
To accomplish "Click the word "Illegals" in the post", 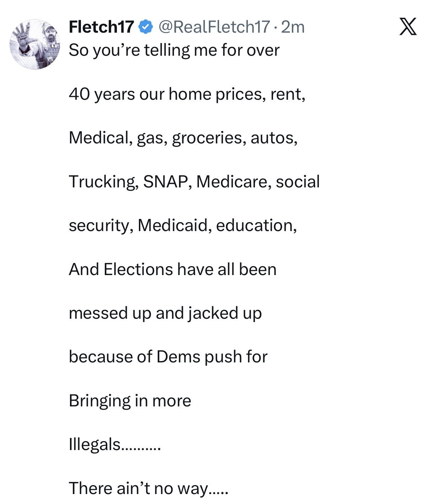I will 95,444.
